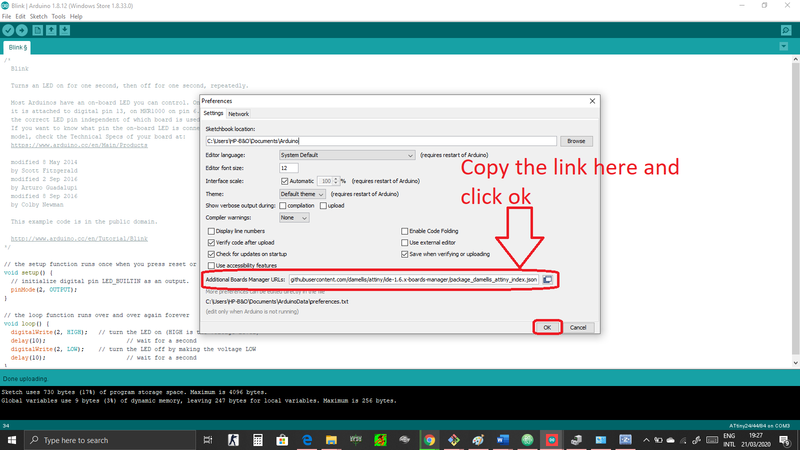800x450 pixels.
Task: Click the Verify checkmark toolbar icon
Action: (8, 30)
